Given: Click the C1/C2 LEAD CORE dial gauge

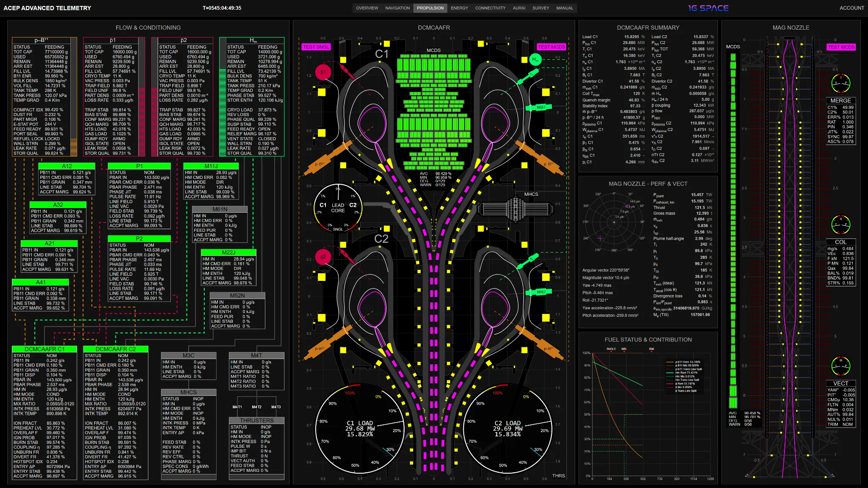Looking at the screenshot, I should [x=338, y=208].
